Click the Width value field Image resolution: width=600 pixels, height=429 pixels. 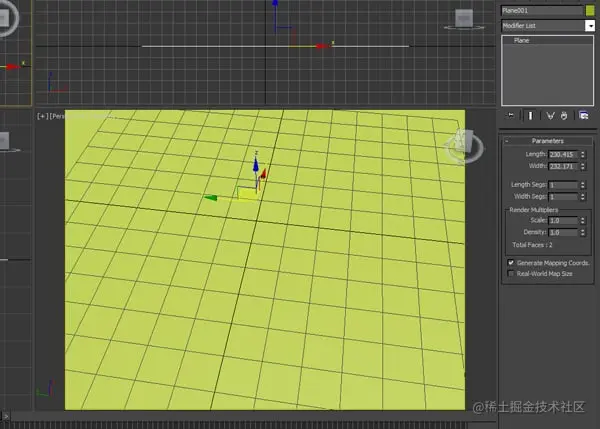coord(563,166)
